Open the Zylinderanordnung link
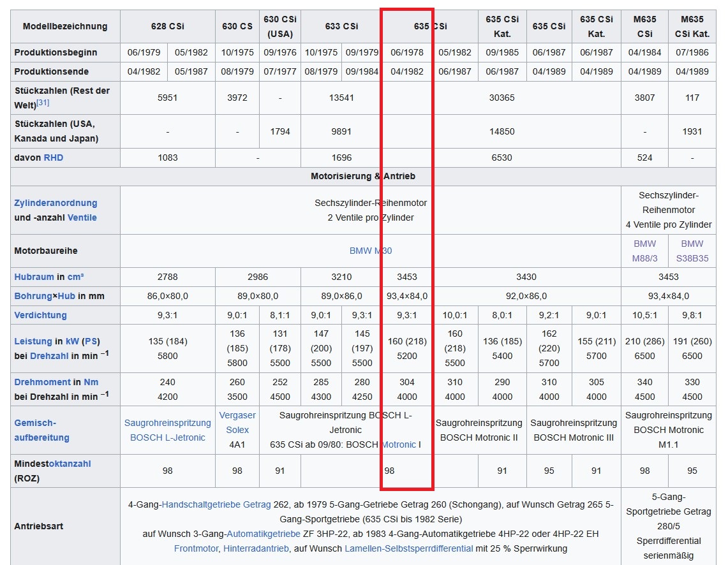The height and width of the screenshot is (565, 728). [x=56, y=203]
